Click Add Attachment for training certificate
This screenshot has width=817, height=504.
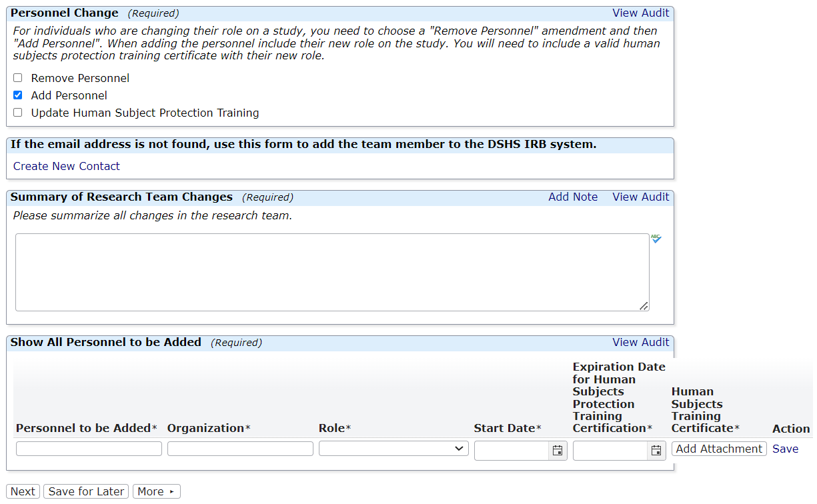tap(718, 449)
